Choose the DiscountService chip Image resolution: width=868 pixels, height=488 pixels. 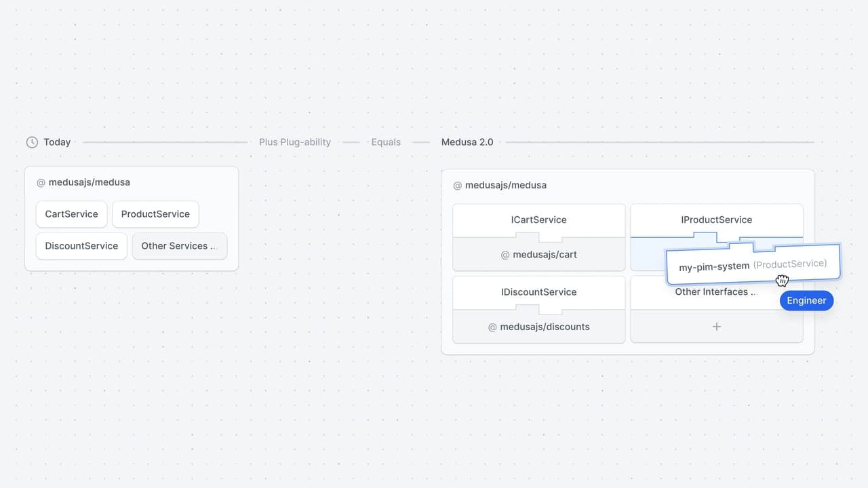[81, 246]
